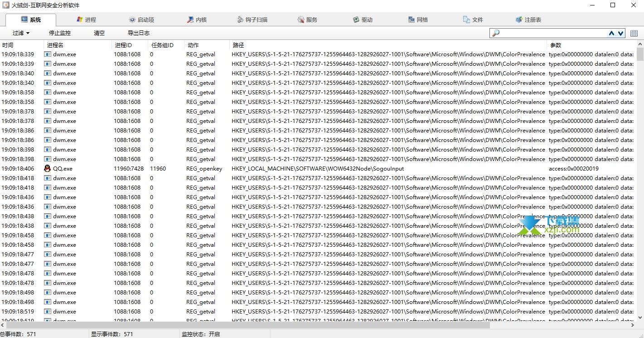Click the vertical scrollbar thumb
644x338 pixels.
(640, 54)
